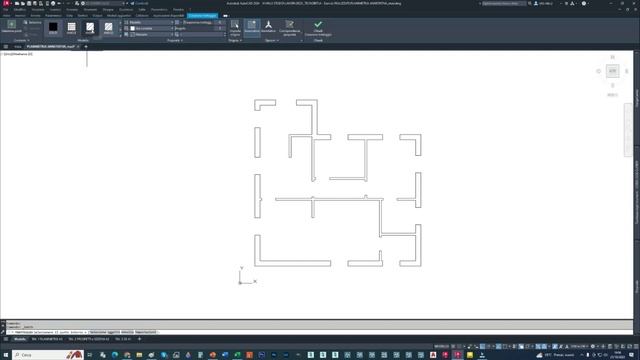Toggle the Associativo hatch option
The height and width of the screenshot is (360, 640).
[x=252, y=27]
